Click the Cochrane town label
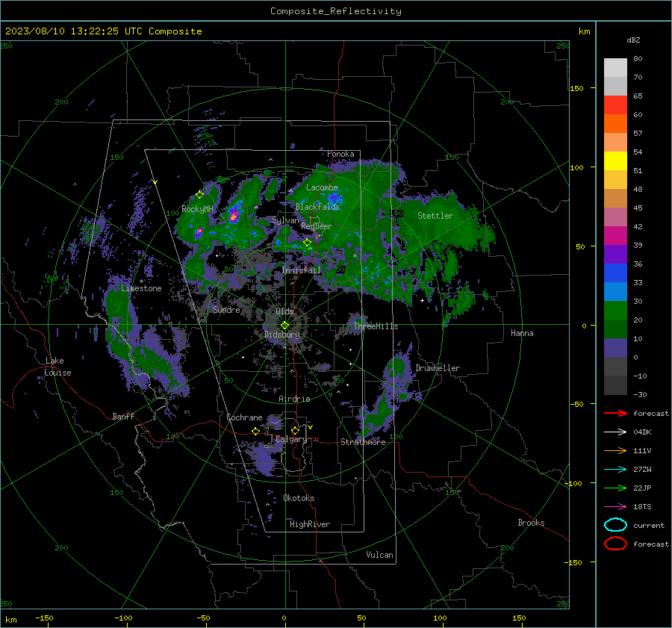 click(244, 417)
